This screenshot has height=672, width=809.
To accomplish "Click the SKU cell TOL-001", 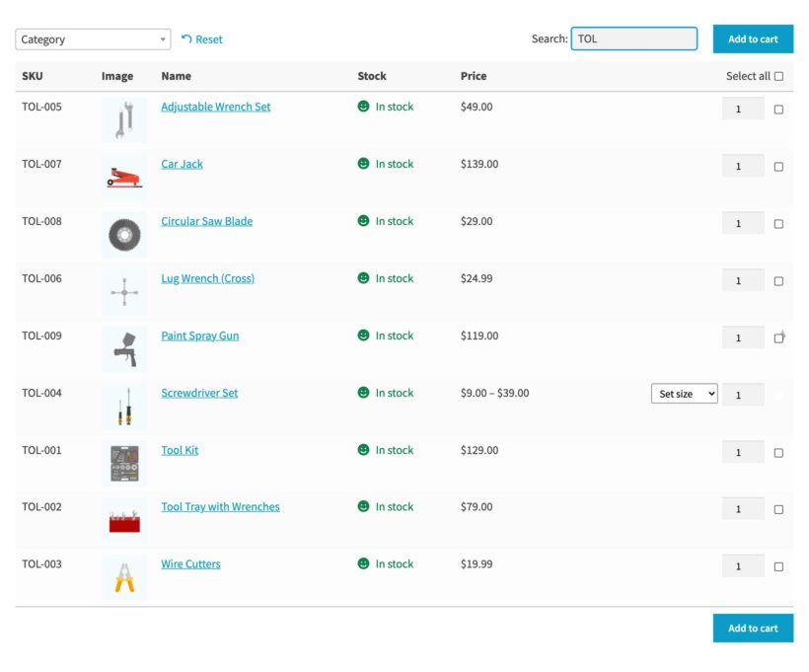I will [41, 450].
